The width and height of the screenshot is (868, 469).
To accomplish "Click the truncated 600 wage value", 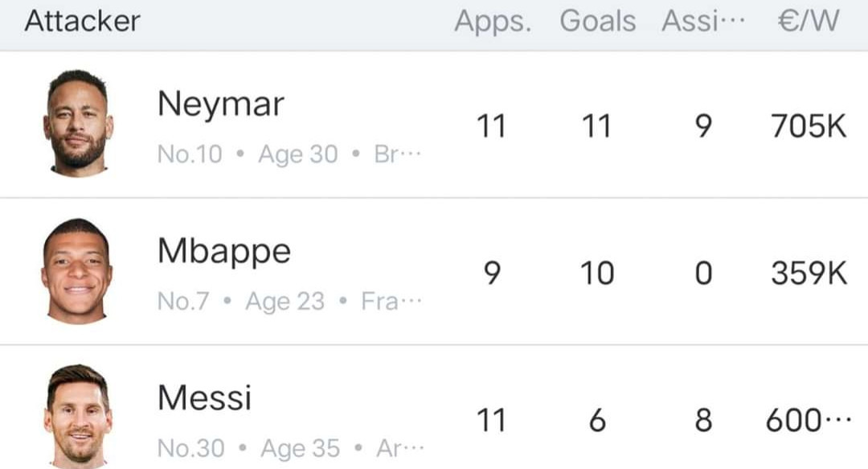I will tap(809, 420).
